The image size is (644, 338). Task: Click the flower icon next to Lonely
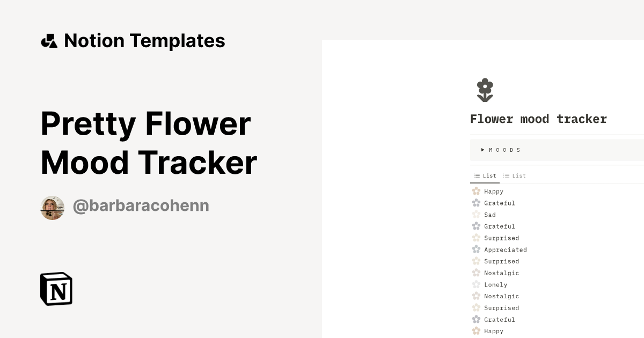[x=476, y=284]
